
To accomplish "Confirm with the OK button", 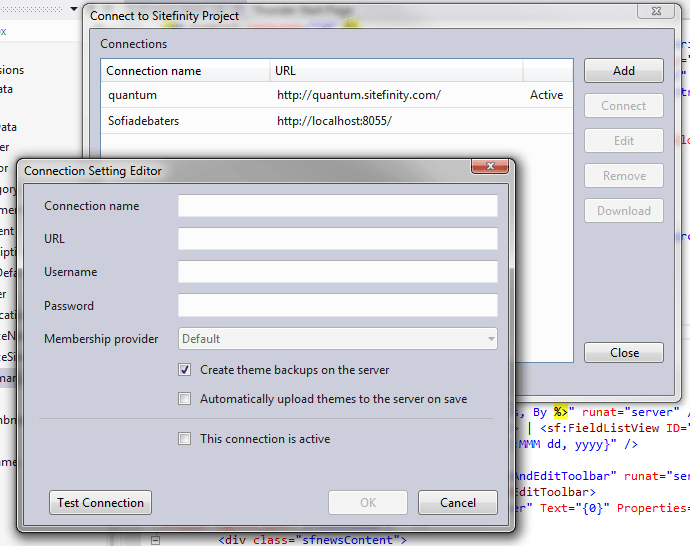I will 368,503.
